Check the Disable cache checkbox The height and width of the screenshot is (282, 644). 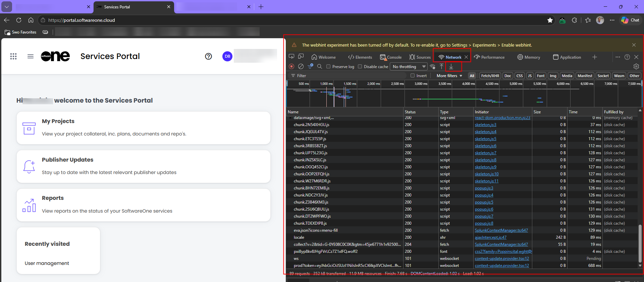360,66
